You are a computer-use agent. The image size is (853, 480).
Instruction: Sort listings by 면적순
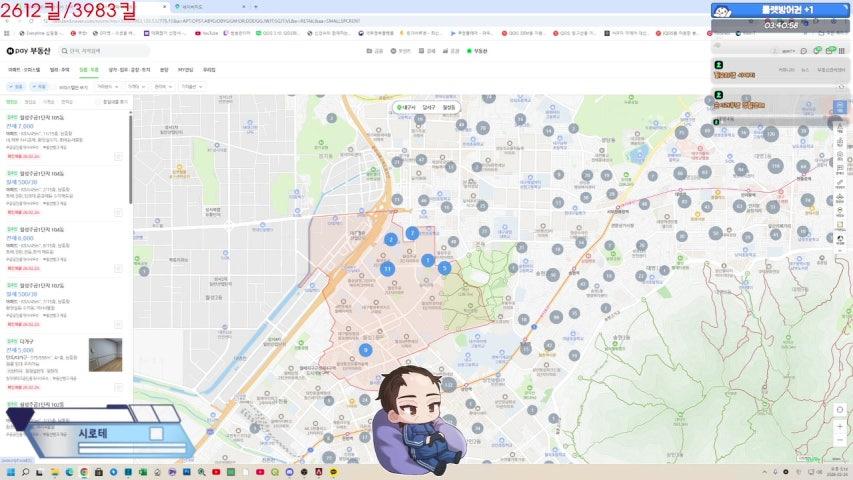click(67, 102)
